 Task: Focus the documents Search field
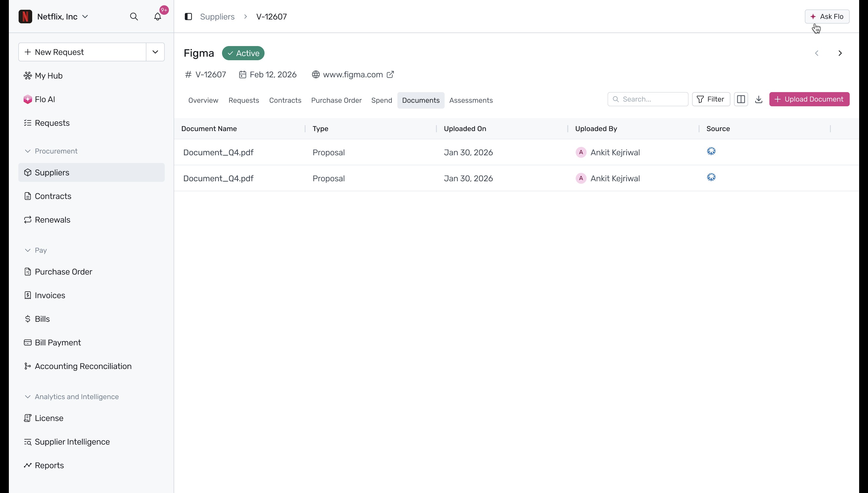click(x=648, y=99)
